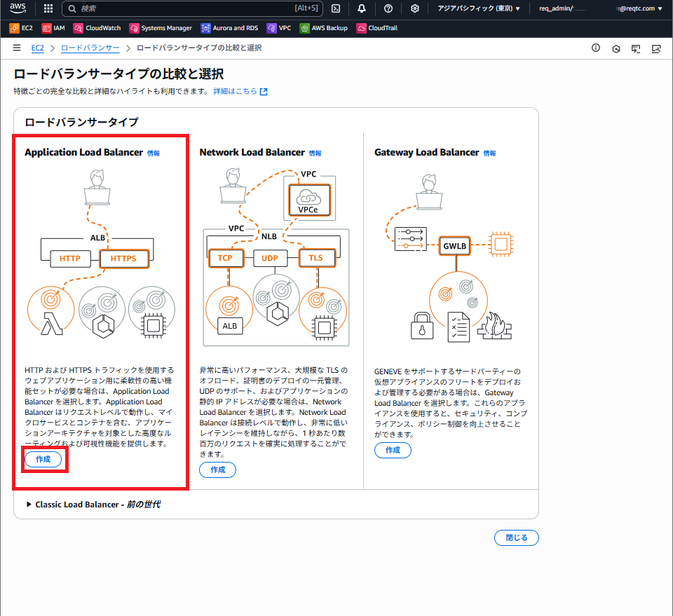Open 情報 link for Network Load Balancer

(x=315, y=153)
